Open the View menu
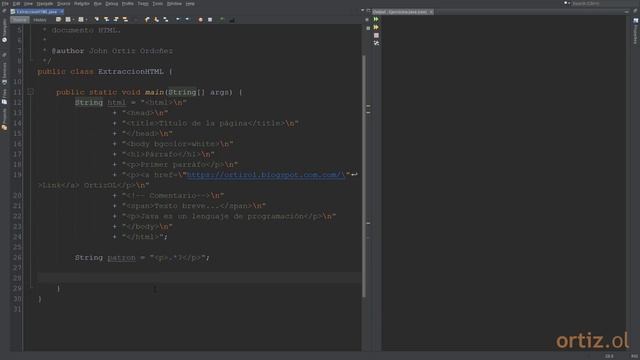 tap(28, 4)
